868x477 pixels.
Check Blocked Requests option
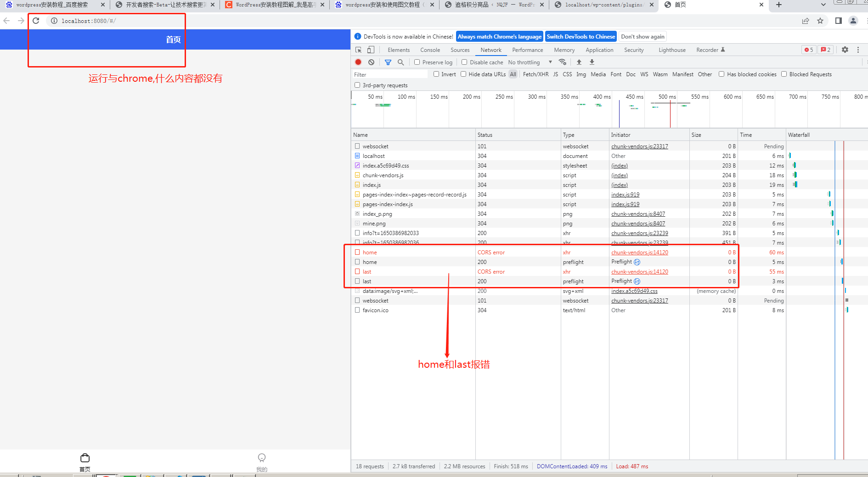784,74
